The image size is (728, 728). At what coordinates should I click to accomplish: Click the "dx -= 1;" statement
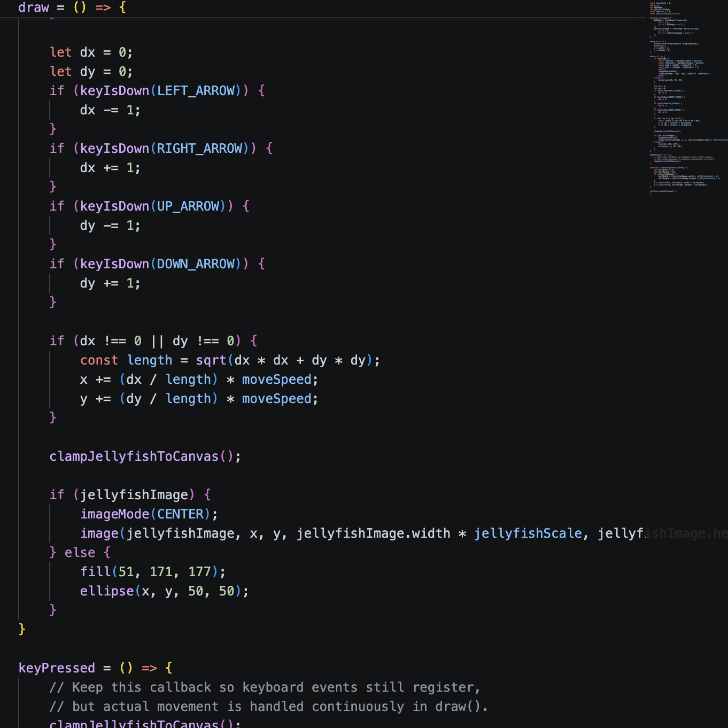pyautogui.click(x=110, y=110)
